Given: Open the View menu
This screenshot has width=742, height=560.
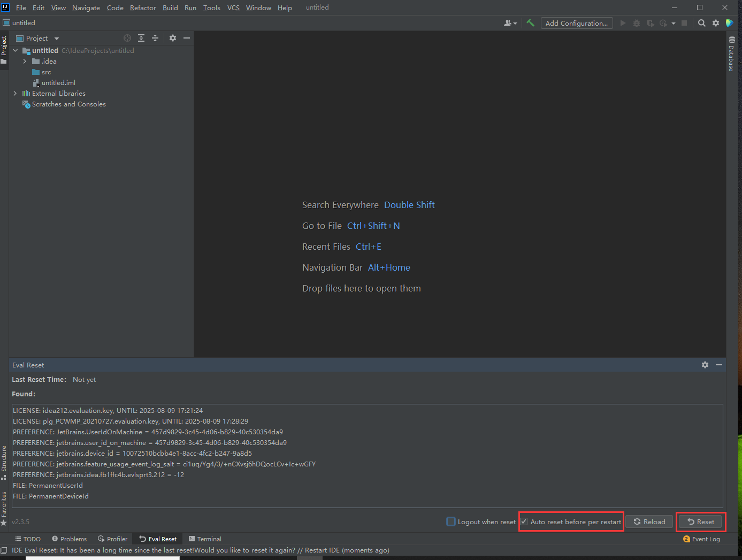Looking at the screenshot, I should coord(58,7).
